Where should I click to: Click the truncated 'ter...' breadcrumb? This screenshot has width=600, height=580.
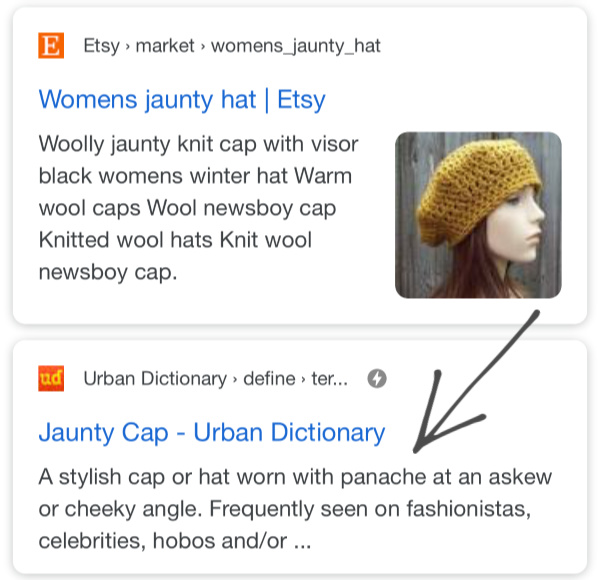pos(330,379)
